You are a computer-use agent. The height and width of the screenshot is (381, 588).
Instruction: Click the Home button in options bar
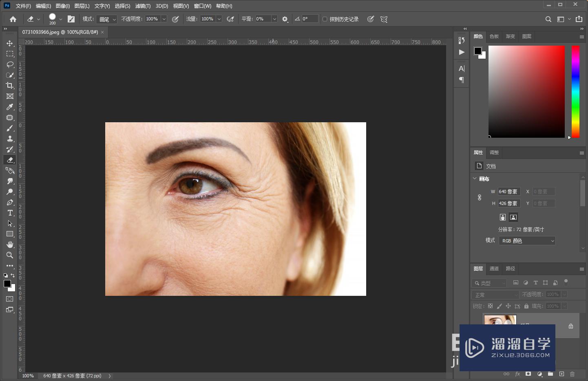click(13, 19)
